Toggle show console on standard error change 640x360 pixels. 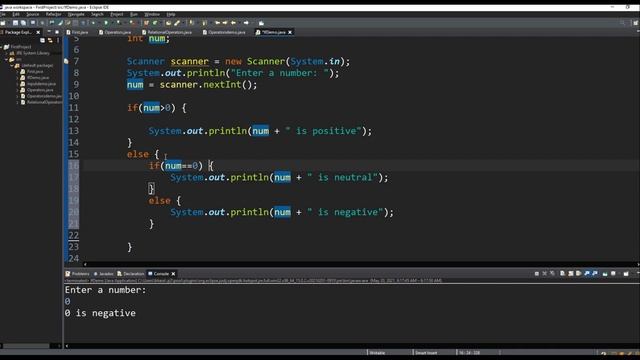click(x=595, y=273)
